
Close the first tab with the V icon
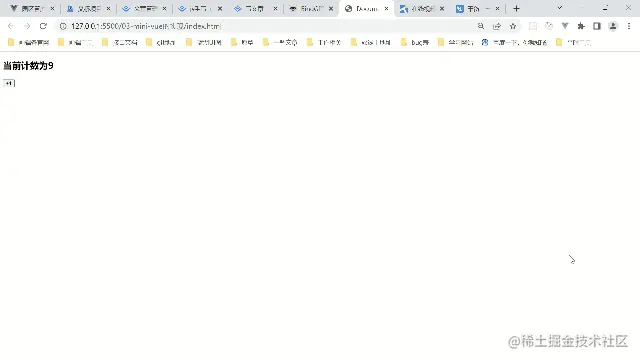coord(52,9)
